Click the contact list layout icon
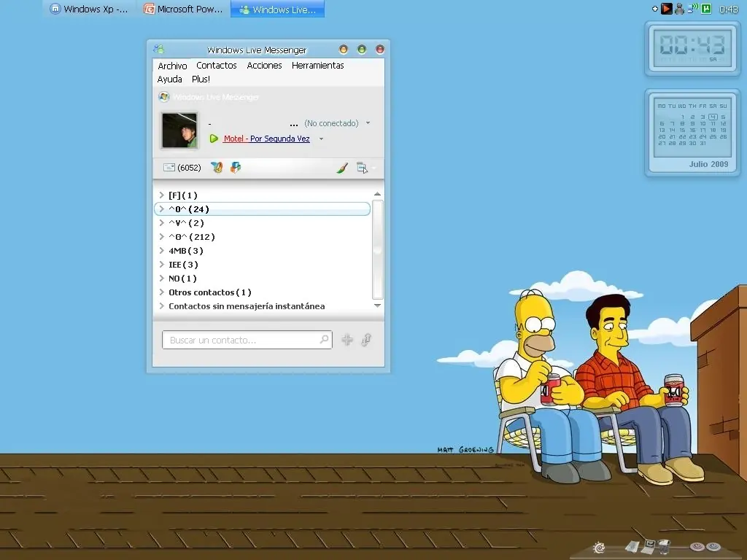The image size is (747, 560). [362, 168]
